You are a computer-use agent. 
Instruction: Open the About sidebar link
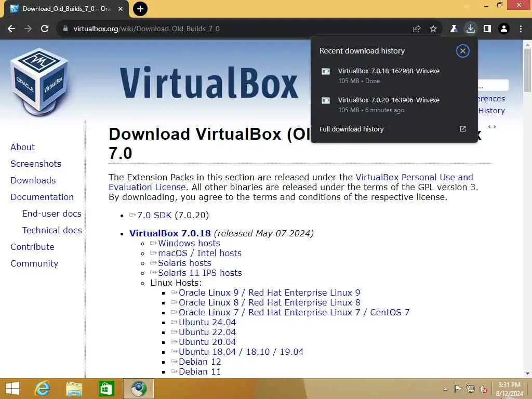[x=22, y=147]
